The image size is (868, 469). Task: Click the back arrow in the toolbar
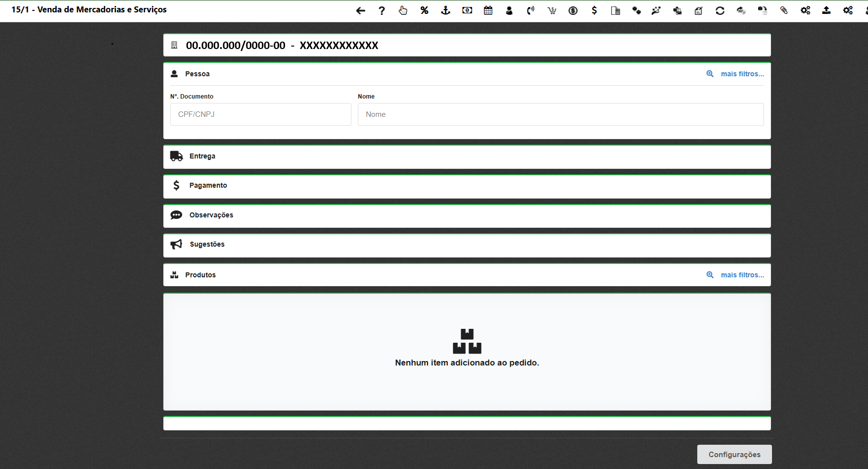pos(360,10)
